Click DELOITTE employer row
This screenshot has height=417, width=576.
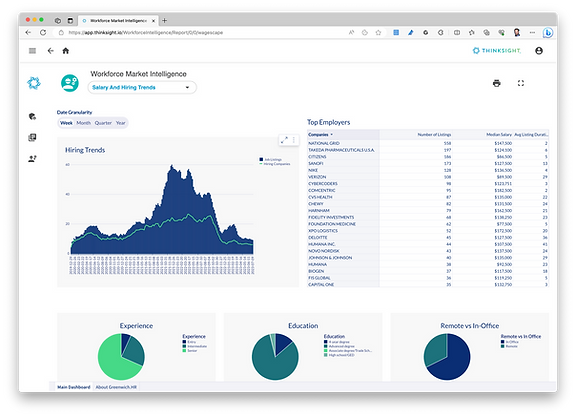(x=428, y=237)
